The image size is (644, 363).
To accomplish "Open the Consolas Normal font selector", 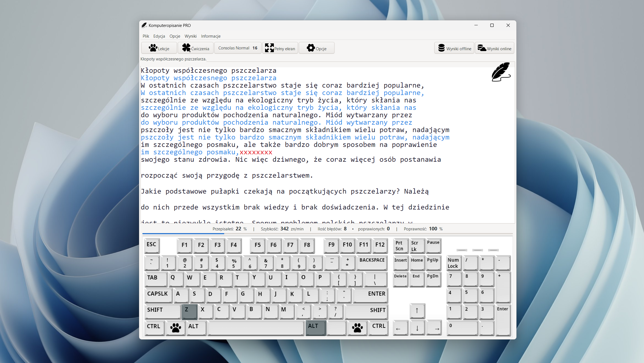I will point(238,48).
